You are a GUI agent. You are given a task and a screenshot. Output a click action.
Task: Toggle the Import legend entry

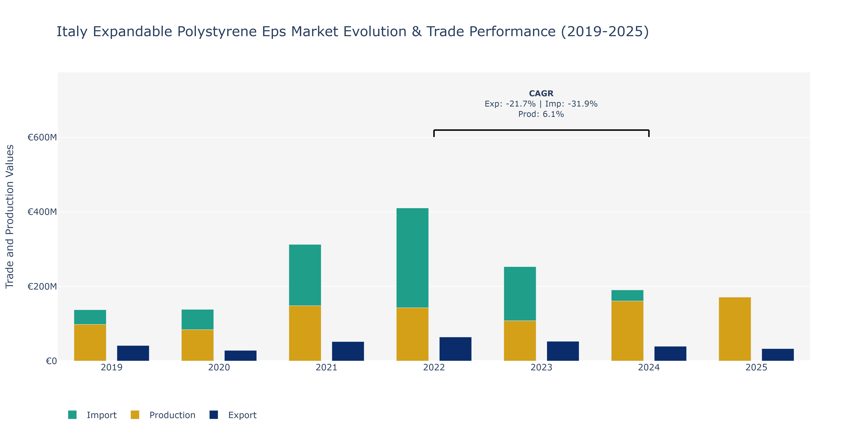[x=92, y=415]
